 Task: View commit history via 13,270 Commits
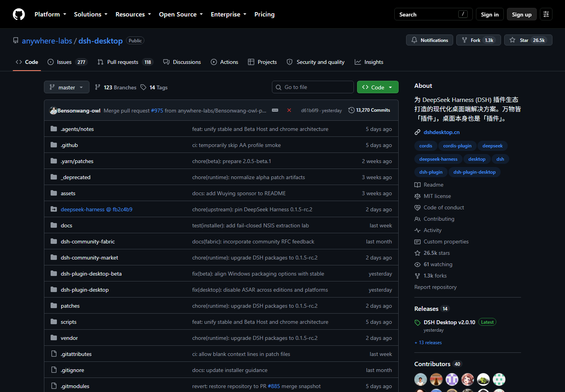(369, 110)
